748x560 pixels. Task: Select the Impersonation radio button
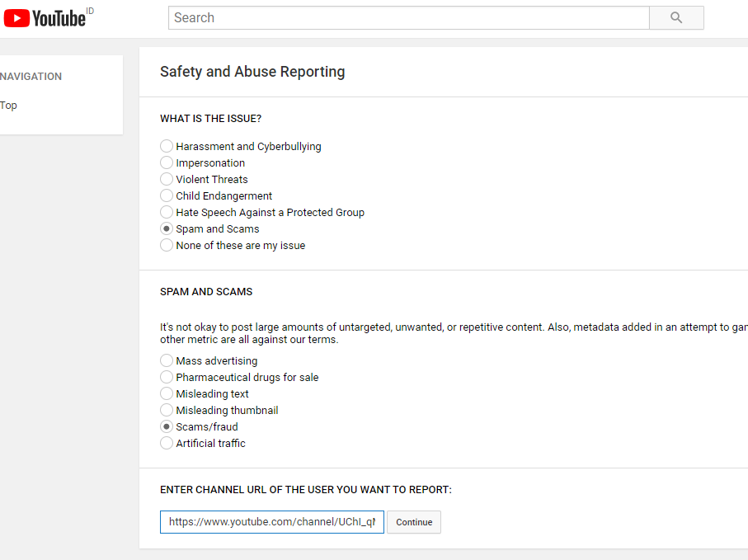coord(167,162)
